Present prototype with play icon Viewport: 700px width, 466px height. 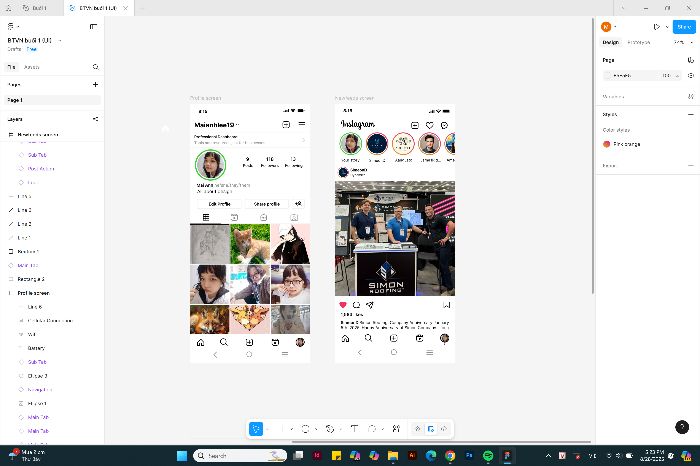[x=656, y=27]
